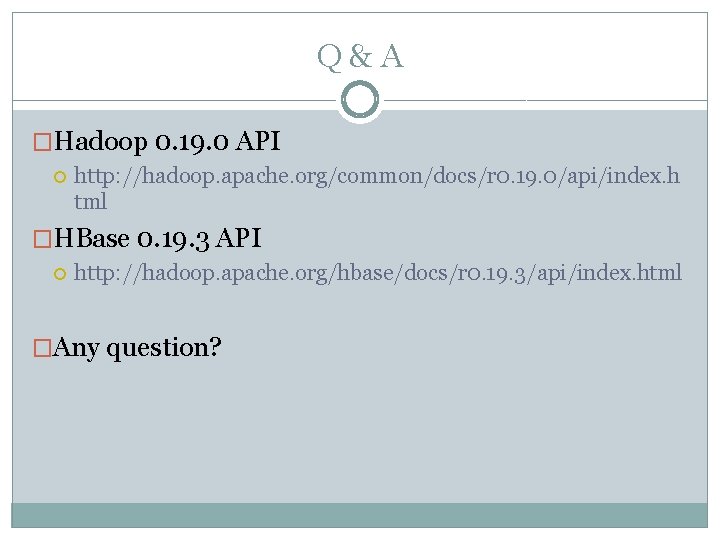Select the Q & A slide title
Viewport: 720px width, 540px height.
click(x=360, y=57)
